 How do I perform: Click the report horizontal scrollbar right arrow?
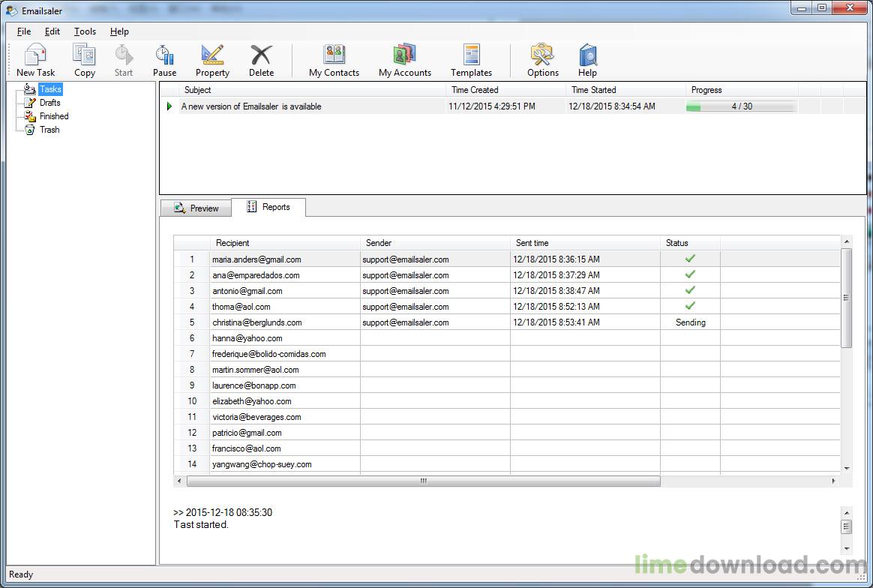point(833,481)
